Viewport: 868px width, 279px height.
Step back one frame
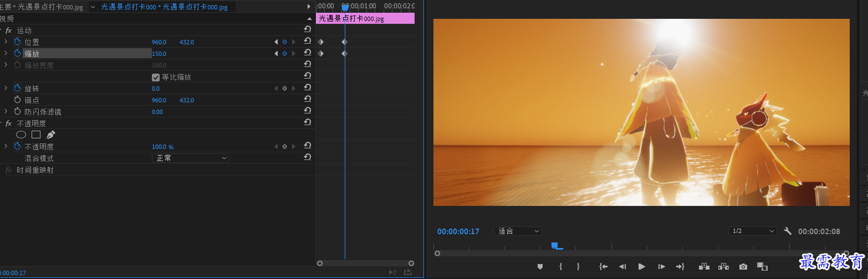(622, 266)
